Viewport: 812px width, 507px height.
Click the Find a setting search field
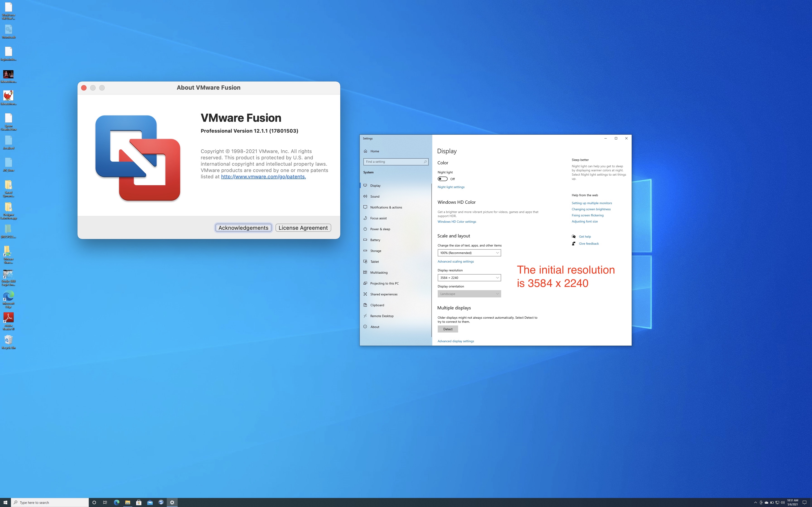tap(393, 162)
